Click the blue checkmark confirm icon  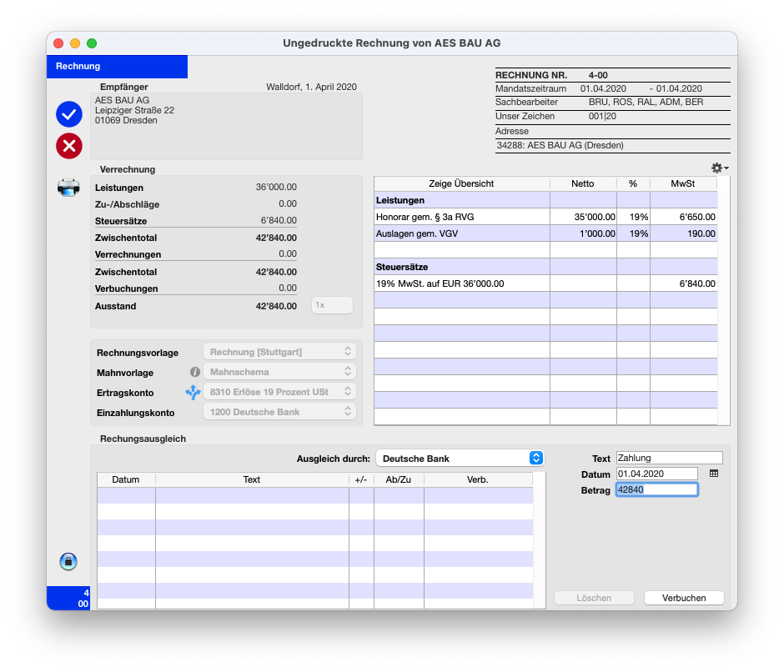[69, 114]
